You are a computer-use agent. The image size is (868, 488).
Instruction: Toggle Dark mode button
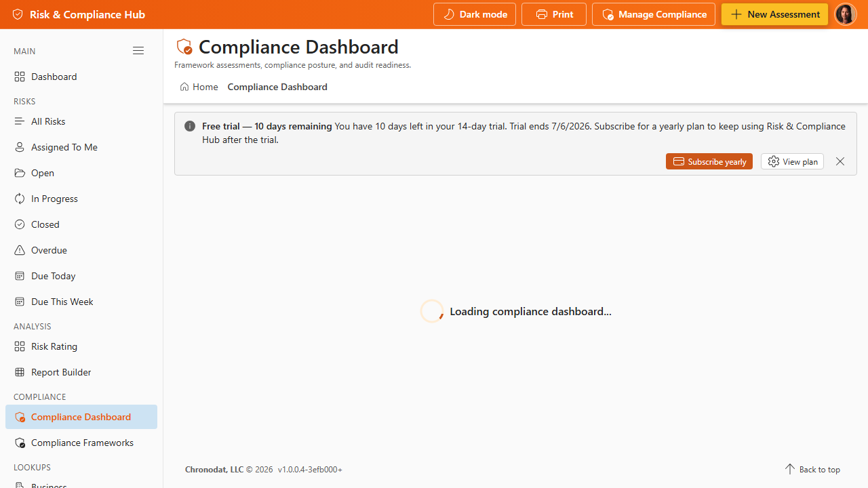click(475, 14)
